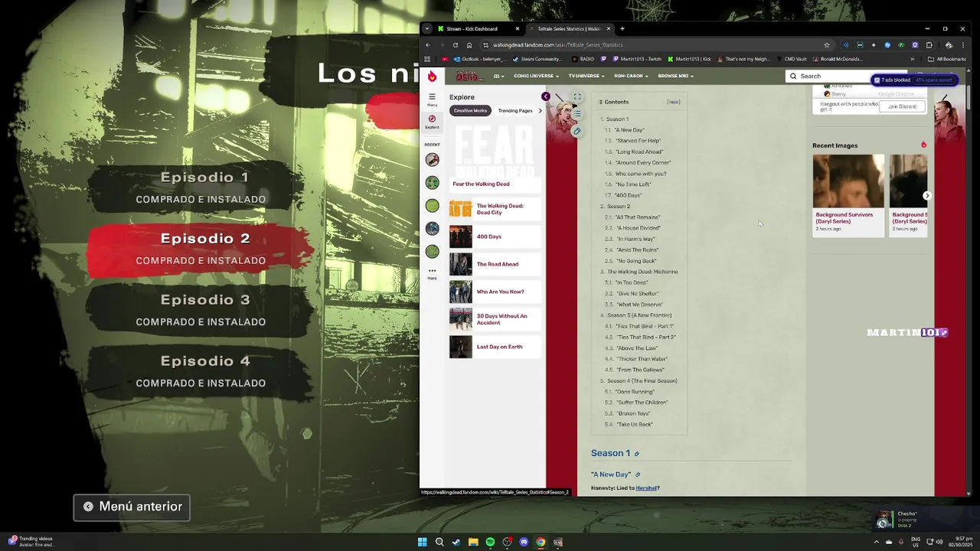Bookmark page with star icon
This screenshot has width=980, height=551.
pyautogui.click(x=827, y=45)
